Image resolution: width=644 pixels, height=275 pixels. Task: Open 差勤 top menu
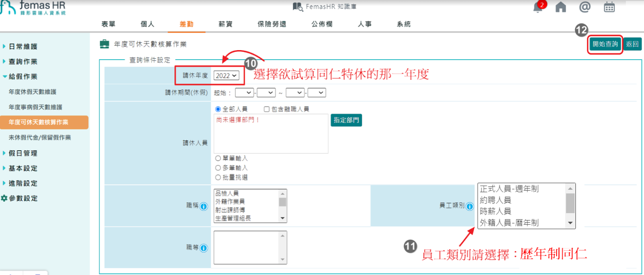click(x=186, y=24)
